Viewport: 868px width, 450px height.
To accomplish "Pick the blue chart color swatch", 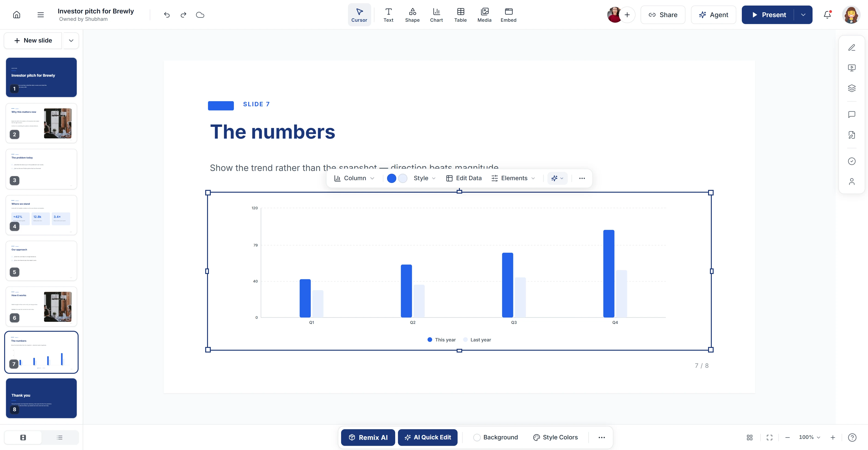I will pos(391,178).
